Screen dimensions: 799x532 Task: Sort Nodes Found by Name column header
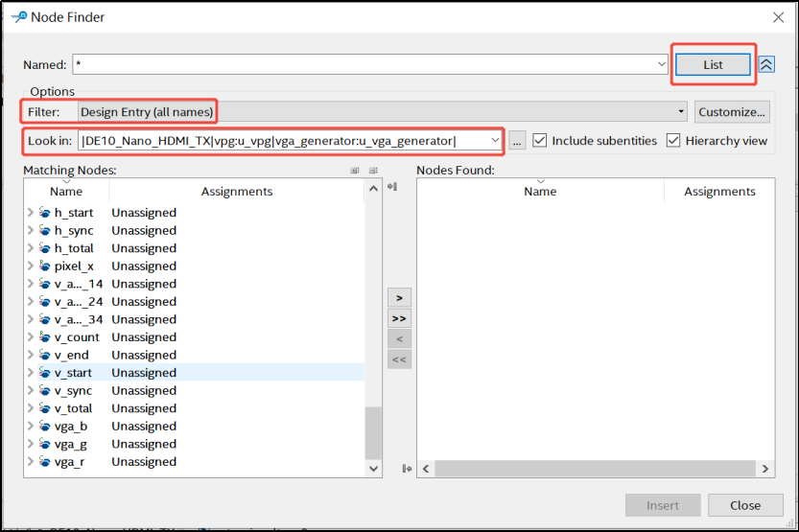(540, 192)
